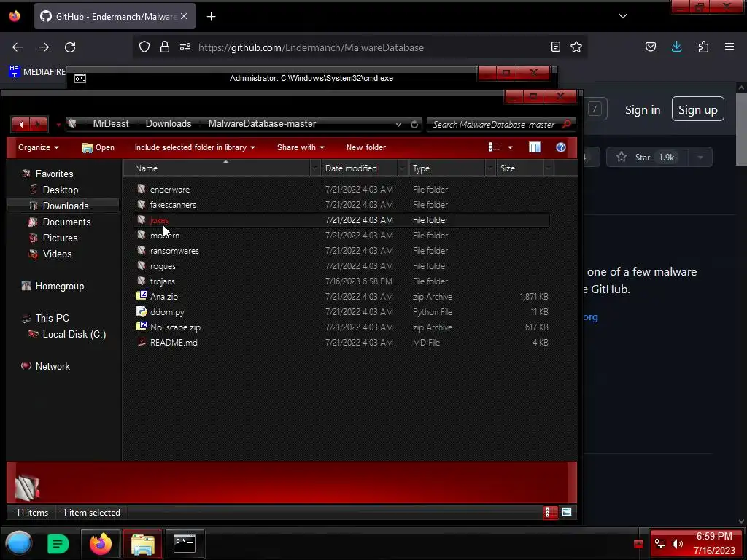This screenshot has height=560, width=747.
Task: Click Sign in on GitHub
Action: click(x=643, y=110)
